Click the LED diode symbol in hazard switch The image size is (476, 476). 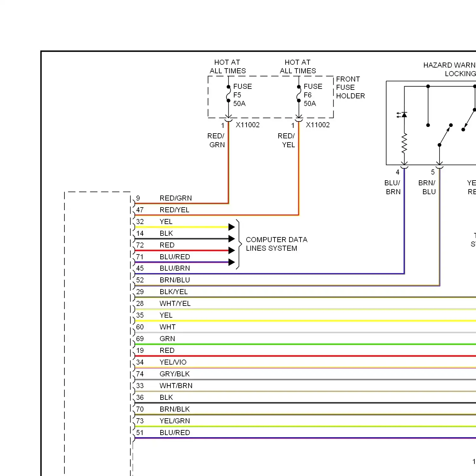coord(402,115)
